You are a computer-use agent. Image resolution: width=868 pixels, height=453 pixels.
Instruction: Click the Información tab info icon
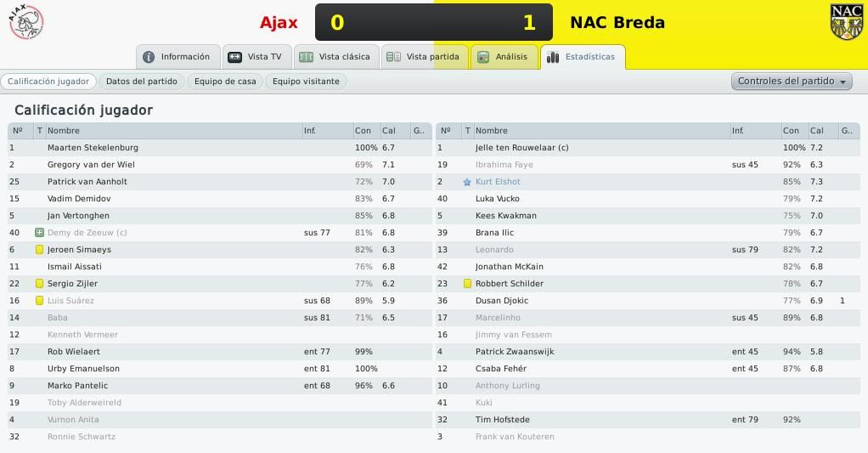(149, 57)
